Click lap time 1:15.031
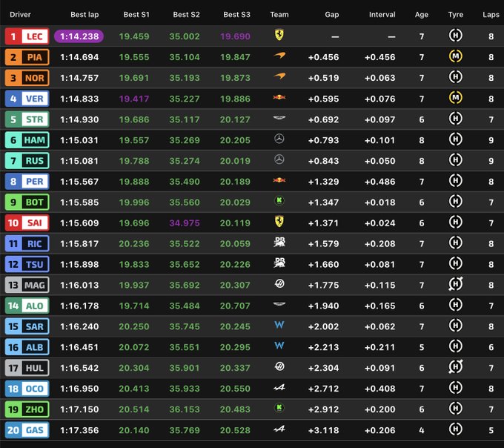 pyautogui.click(x=79, y=140)
